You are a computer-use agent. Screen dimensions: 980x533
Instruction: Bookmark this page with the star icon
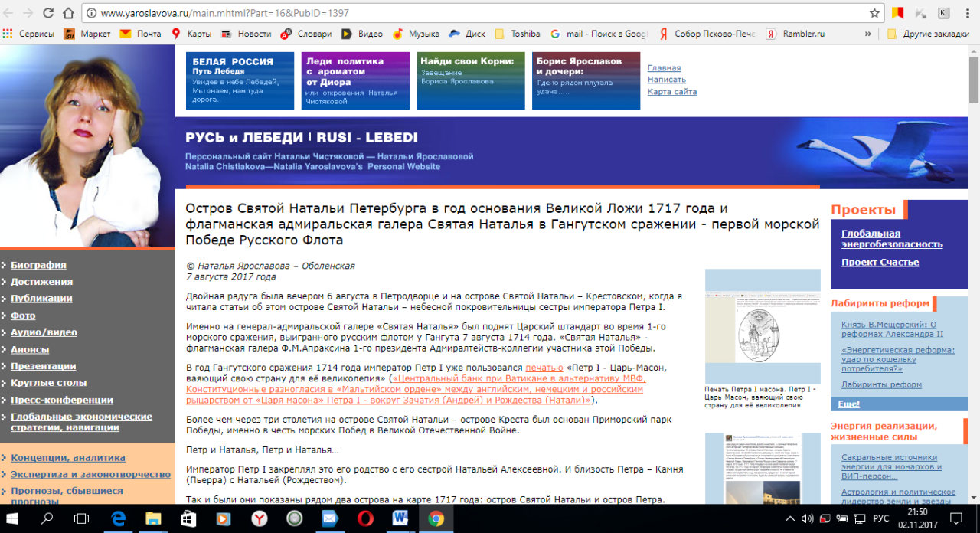(x=874, y=13)
